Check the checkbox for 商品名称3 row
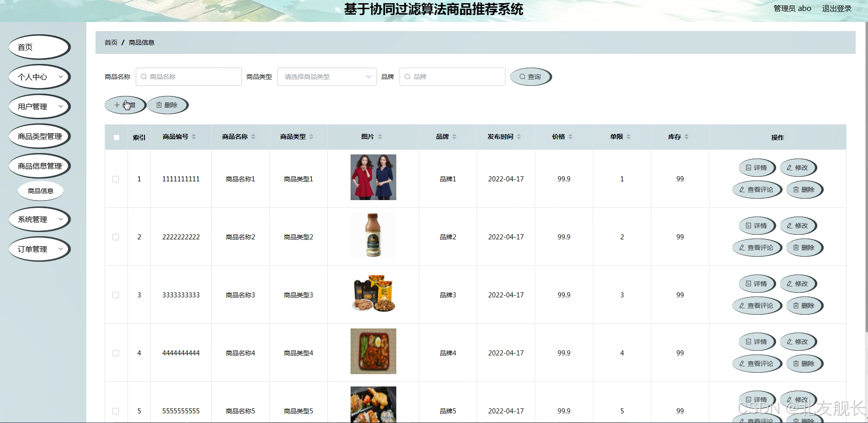Screen dimensions: 868x423 [116, 295]
